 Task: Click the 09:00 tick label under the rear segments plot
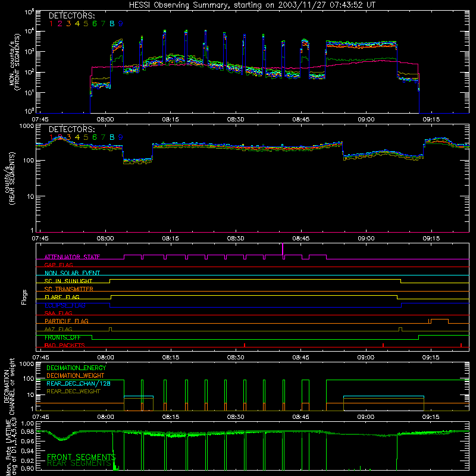366,239
